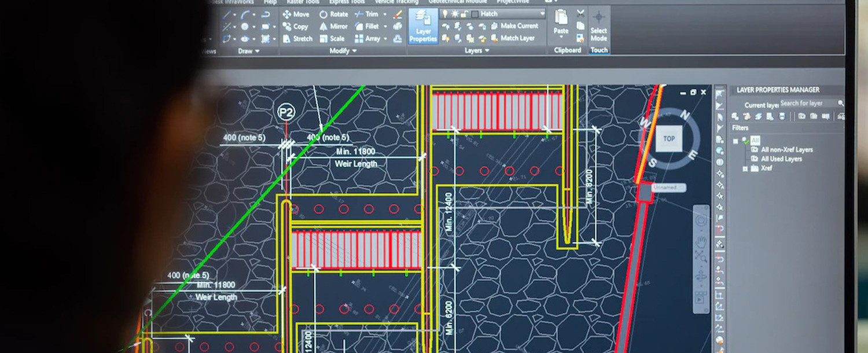Click the Rotate tool
Viewport: 868px width, 353px height.
tap(333, 14)
